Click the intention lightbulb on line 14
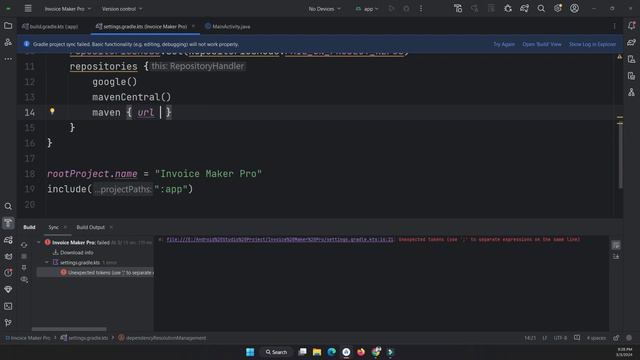640x360 pixels. click(52, 111)
